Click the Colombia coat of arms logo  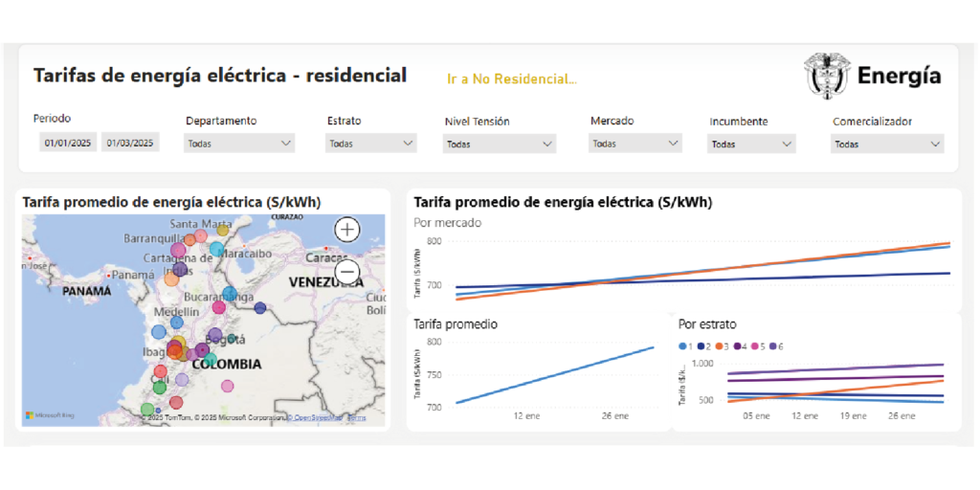(826, 76)
